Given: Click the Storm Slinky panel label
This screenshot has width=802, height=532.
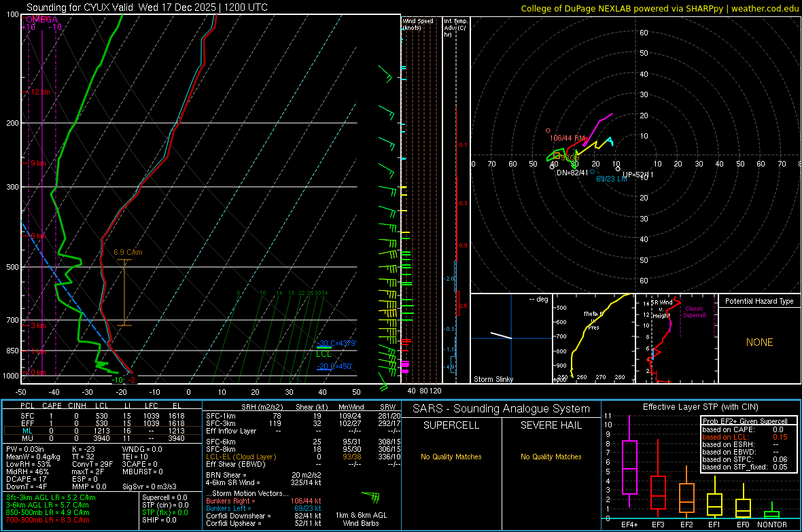Looking at the screenshot, I should tap(493, 379).
